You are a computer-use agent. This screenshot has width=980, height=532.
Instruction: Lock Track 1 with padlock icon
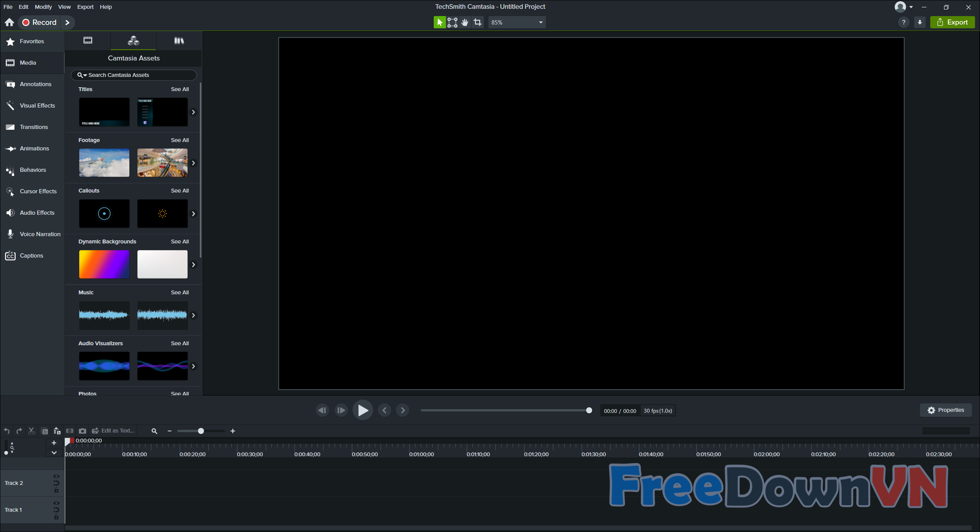tap(56, 517)
